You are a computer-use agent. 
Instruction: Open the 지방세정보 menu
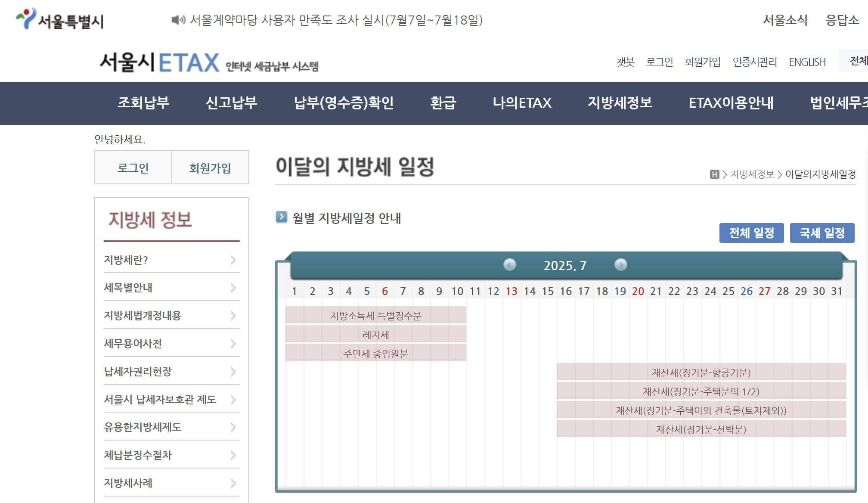tap(620, 103)
